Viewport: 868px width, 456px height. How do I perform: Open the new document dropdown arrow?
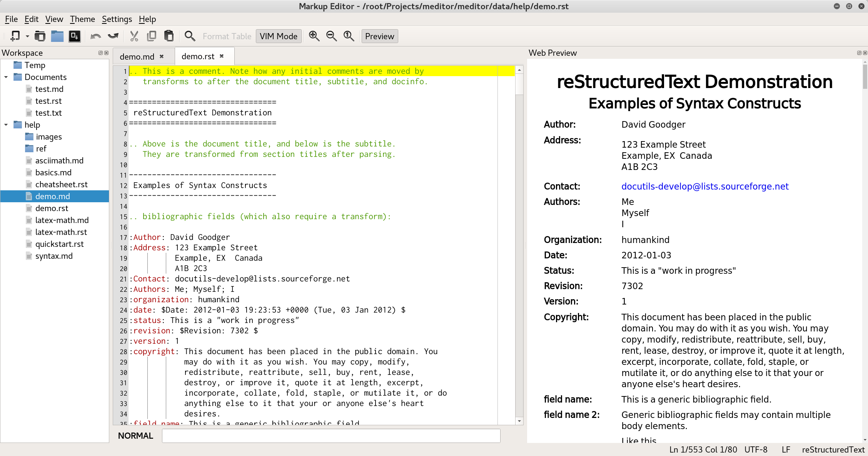click(x=27, y=37)
